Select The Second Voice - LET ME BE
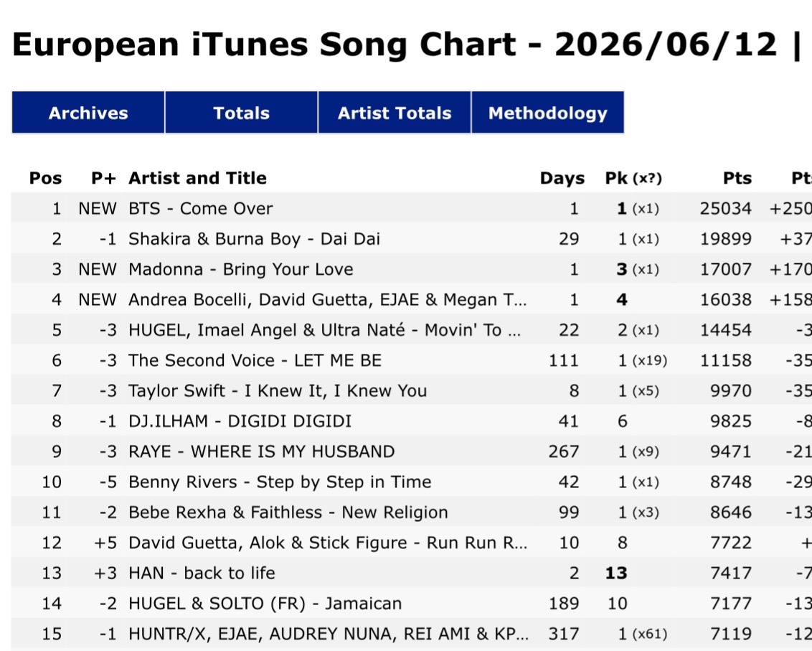 pos(255,360)
